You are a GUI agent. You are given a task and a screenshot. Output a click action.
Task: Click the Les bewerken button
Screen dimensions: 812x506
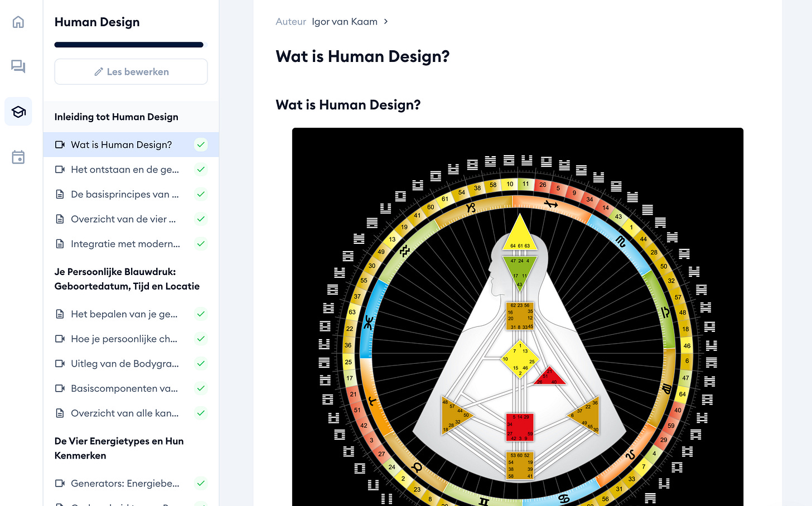tap(131, 72)
